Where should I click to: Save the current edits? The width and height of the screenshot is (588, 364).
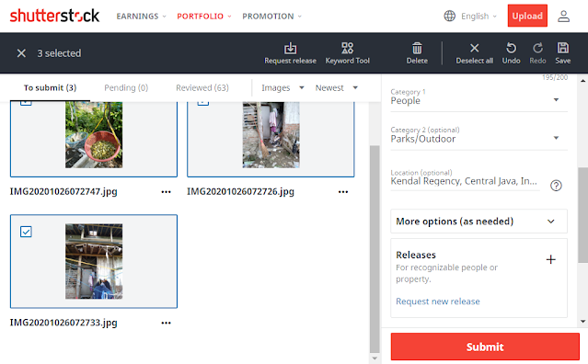tap(563, 53)
